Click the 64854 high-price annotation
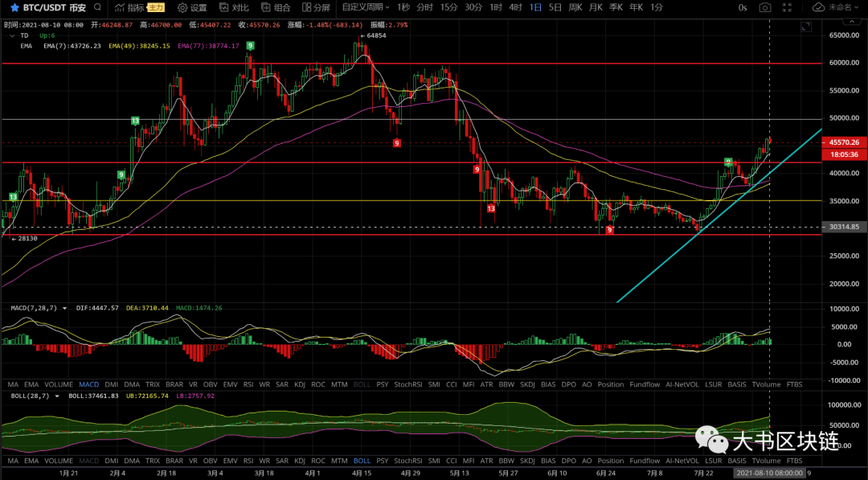 coord(373,35)
